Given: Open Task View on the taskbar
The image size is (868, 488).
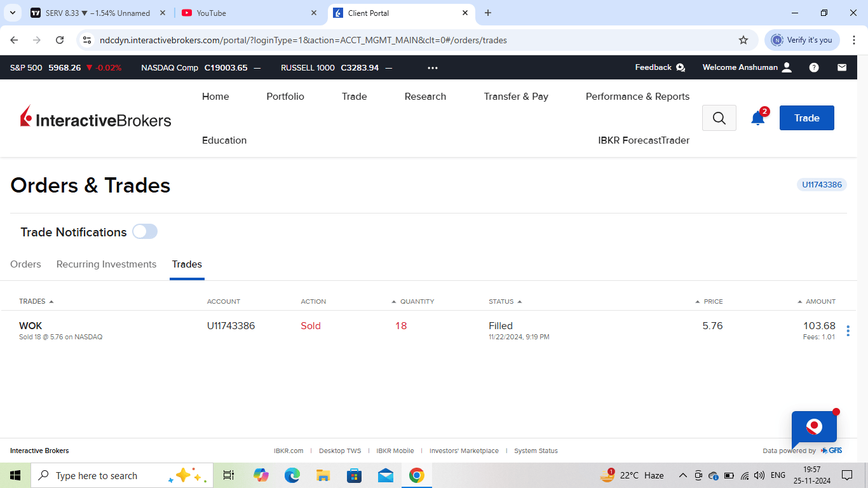Looking at the screenshot, I should pos(229,475).
